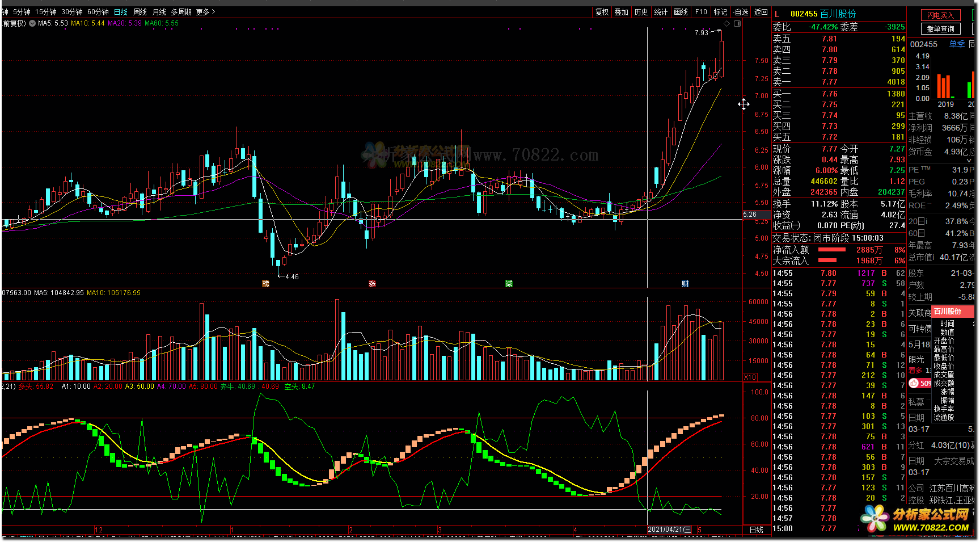Open the 统计 statistics toolbar button
The width and height of the screenshot is (980, 542).
pos(661,12)
